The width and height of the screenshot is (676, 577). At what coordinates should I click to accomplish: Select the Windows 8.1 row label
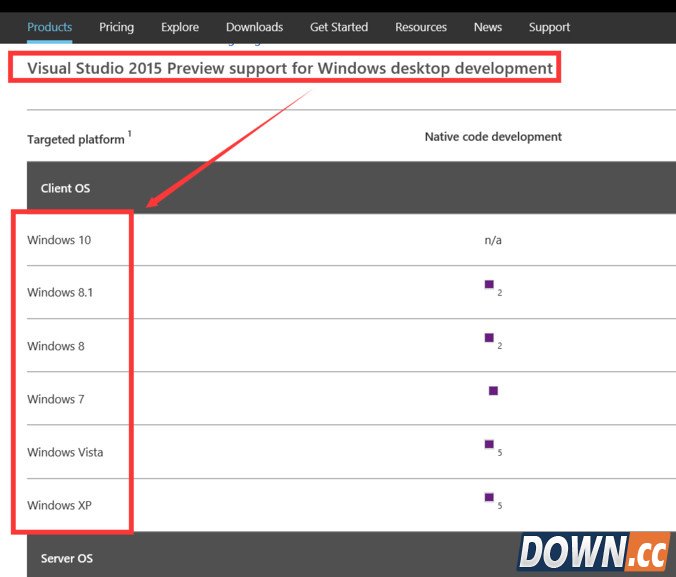[60, 292]
